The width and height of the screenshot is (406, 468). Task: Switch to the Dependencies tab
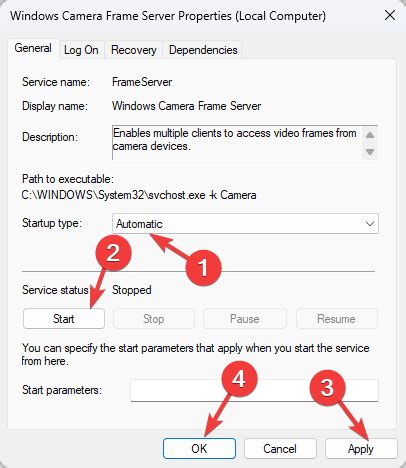[203, 50]
